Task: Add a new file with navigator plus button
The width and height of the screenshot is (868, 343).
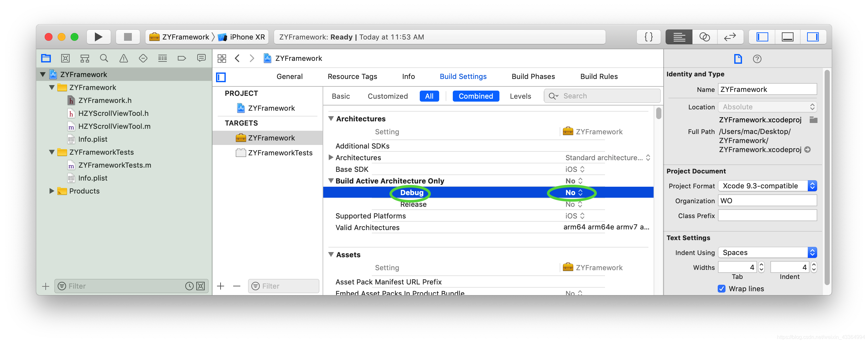Action: click(x=46, y=286)
